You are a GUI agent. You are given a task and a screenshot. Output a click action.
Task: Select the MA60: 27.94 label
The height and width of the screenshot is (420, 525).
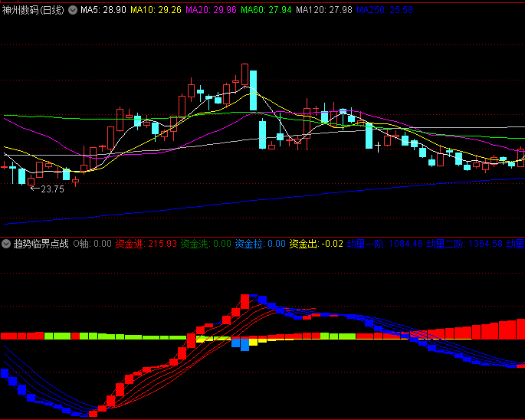pos(266,10)
